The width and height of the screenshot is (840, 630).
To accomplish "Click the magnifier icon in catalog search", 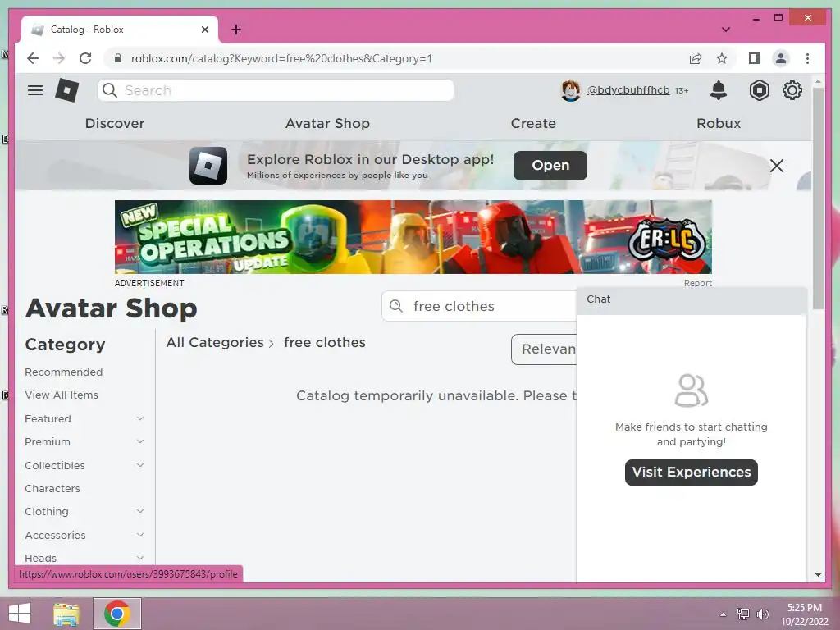I will click(396, 306).
